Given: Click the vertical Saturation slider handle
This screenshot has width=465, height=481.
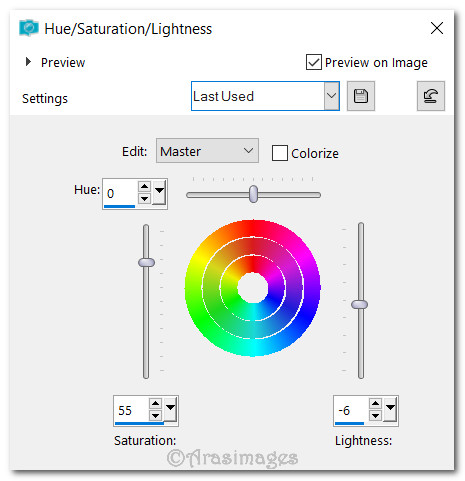Looking at the screenshot, I should 146,263.
